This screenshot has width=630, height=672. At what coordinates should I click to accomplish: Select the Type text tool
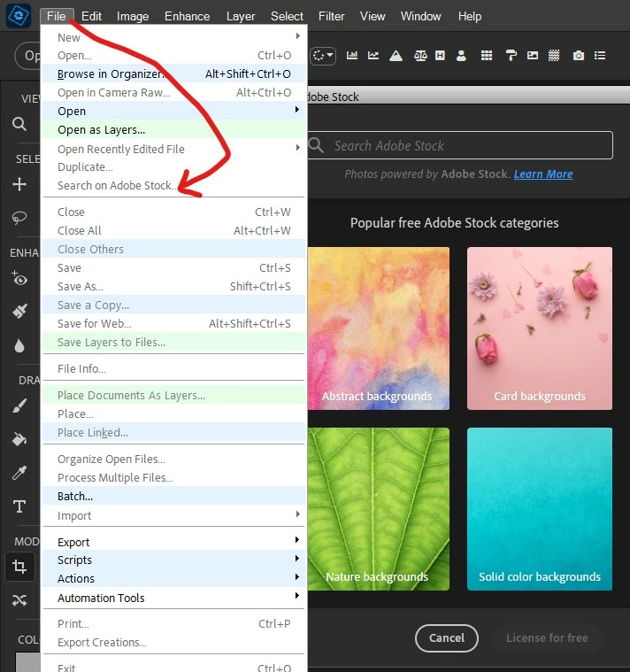click(x=19, y=506)
